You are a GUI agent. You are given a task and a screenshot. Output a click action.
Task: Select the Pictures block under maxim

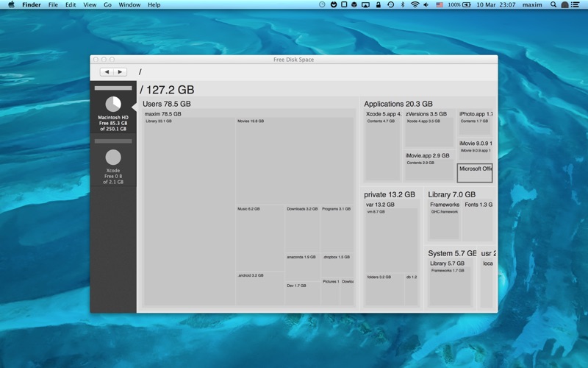[x=330, y=291]
